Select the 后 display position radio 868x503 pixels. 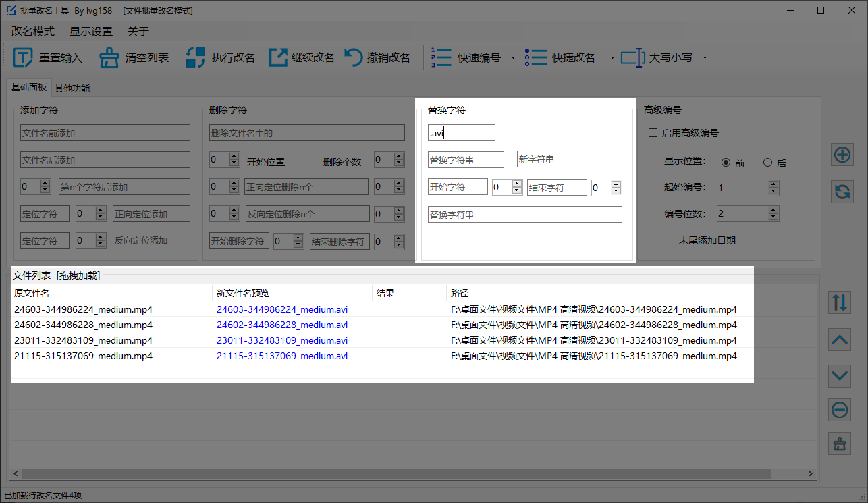coord(767,163)
